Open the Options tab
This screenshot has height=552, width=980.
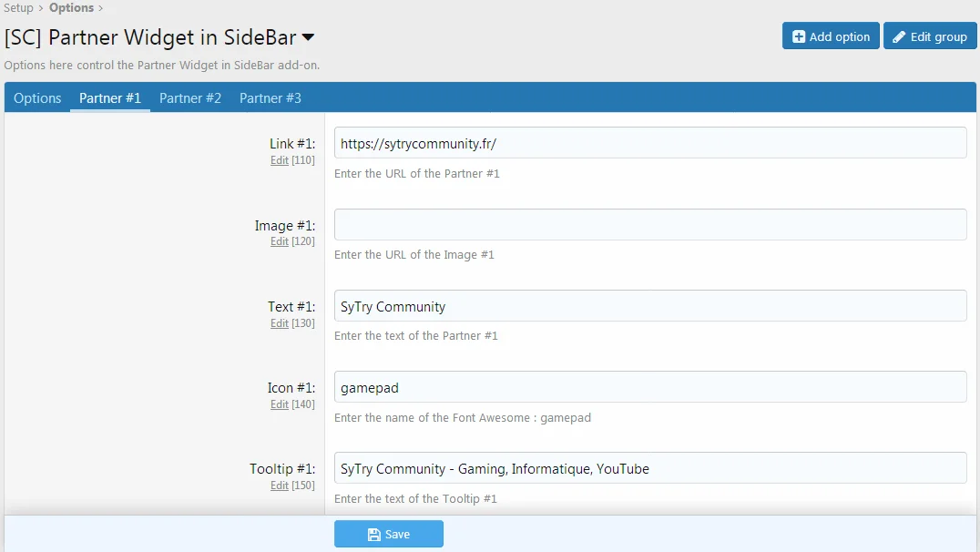pos(36,97)
